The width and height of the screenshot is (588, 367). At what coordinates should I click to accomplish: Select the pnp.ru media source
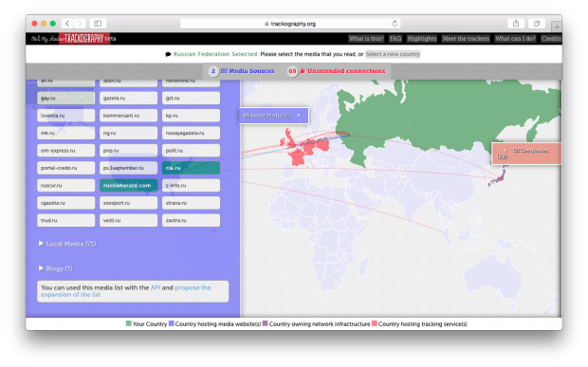point(128,151)
